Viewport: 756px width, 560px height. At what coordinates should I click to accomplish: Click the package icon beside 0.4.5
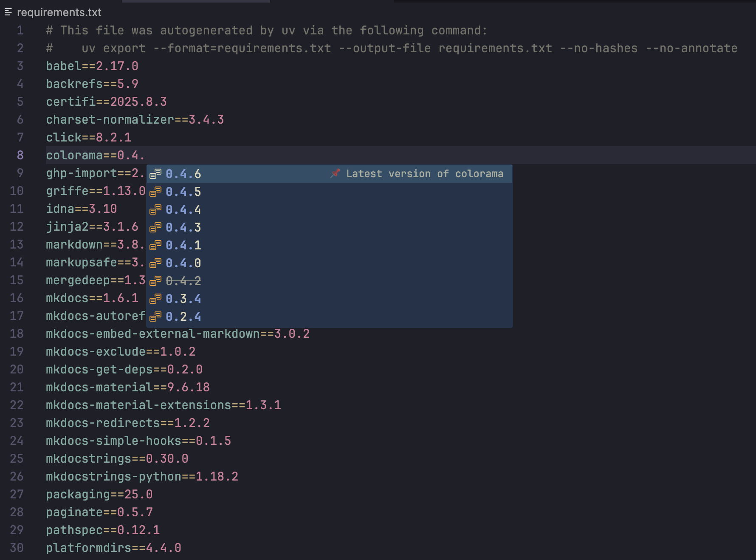click(x=155, y=192)
